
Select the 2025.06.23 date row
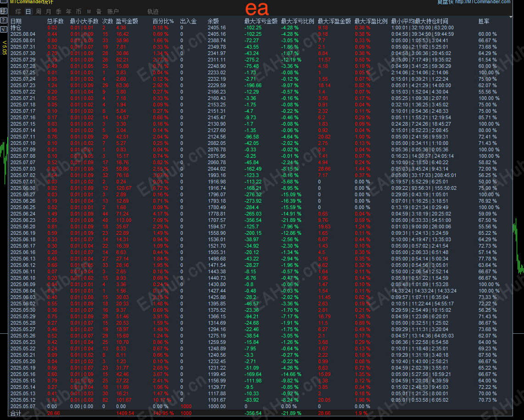coord(23,220)
